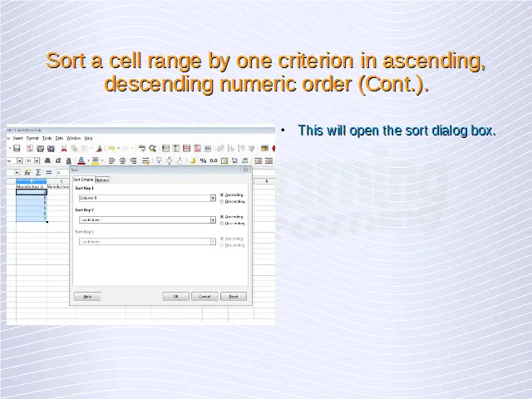Click Cancel in the Sort dialog
Image resolution: width=532 pixels, height=399 pixels.
pyautogui.click(x=204, y=296)
